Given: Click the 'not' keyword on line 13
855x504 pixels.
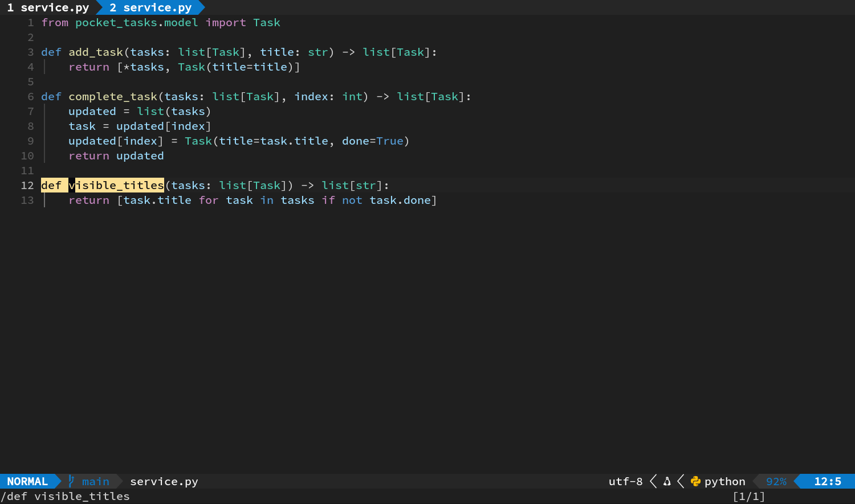Looking at the screenshot, I should [x=352, y=200].
